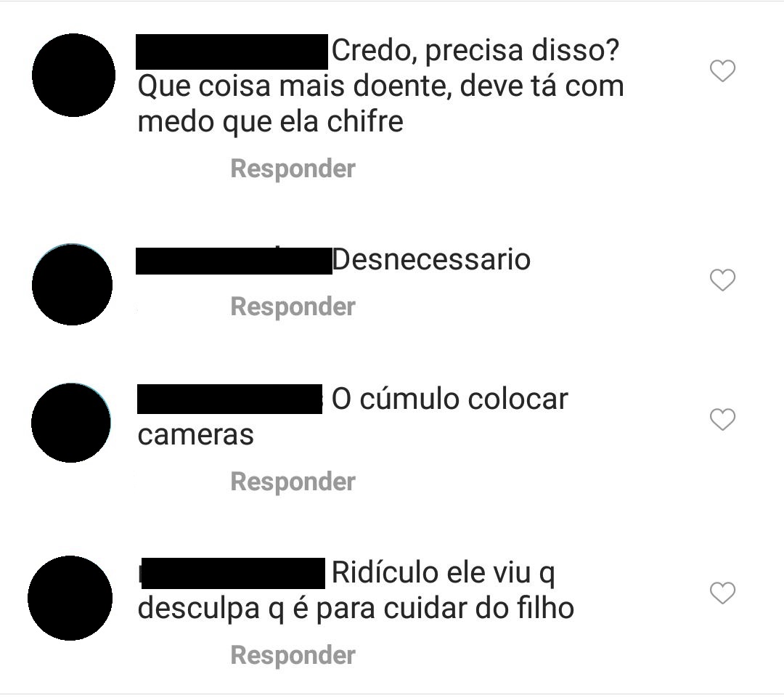The image size is (784, 698).
Task: Open avatar of "Credo, precisa disso?" commenter
Action: click(73, 75)
